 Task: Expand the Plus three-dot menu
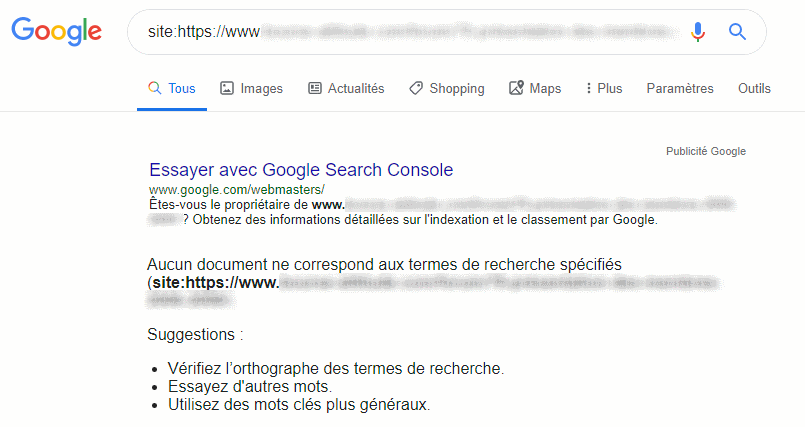point(603,88)
